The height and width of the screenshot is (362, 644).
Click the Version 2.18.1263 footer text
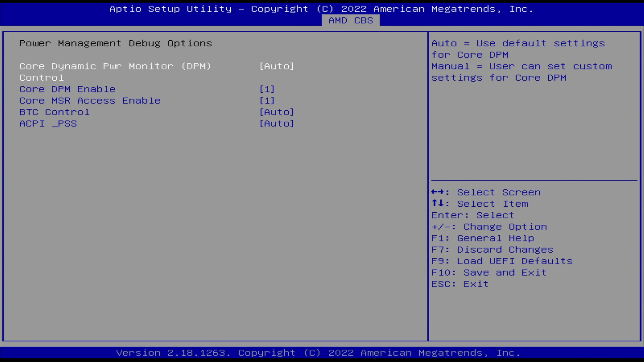point(318,353)
